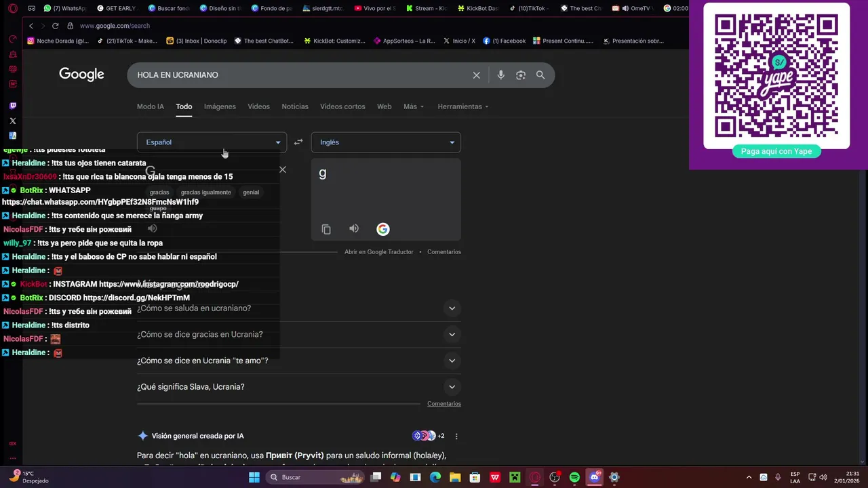The image size is (868, 488).
Task: Go back to the previous page
Action: 31,26
